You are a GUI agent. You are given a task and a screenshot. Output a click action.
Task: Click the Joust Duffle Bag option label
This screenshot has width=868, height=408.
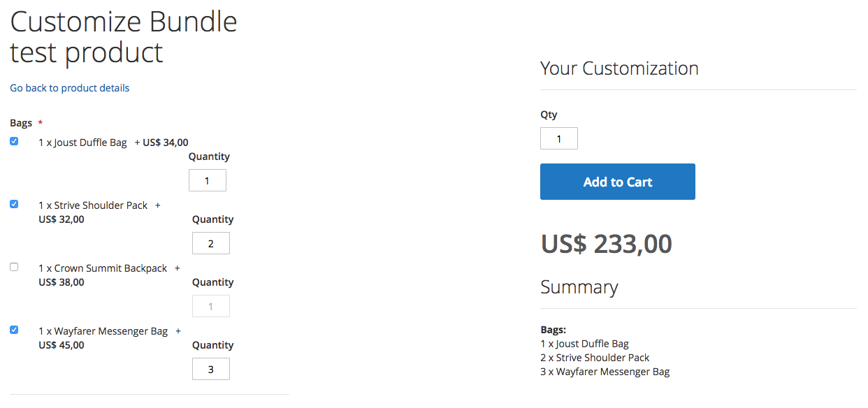tap(82, 143)
